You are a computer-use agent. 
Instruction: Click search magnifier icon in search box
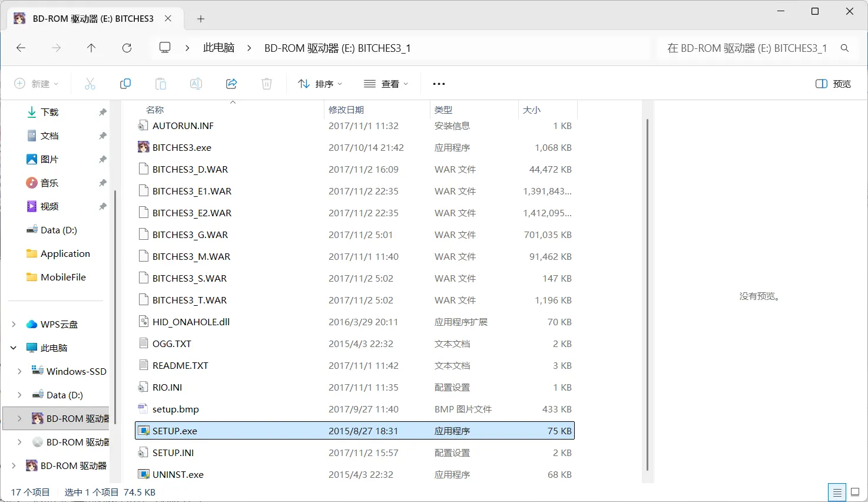844,48
